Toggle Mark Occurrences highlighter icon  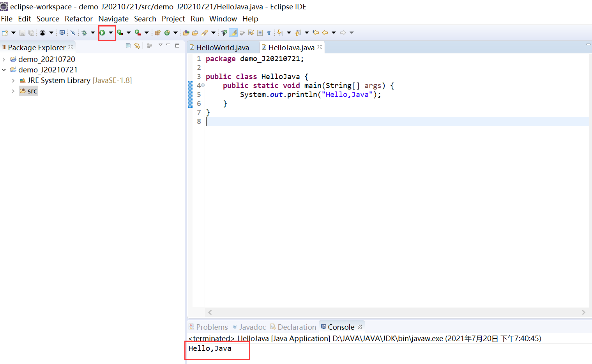[x=233, y=33]
